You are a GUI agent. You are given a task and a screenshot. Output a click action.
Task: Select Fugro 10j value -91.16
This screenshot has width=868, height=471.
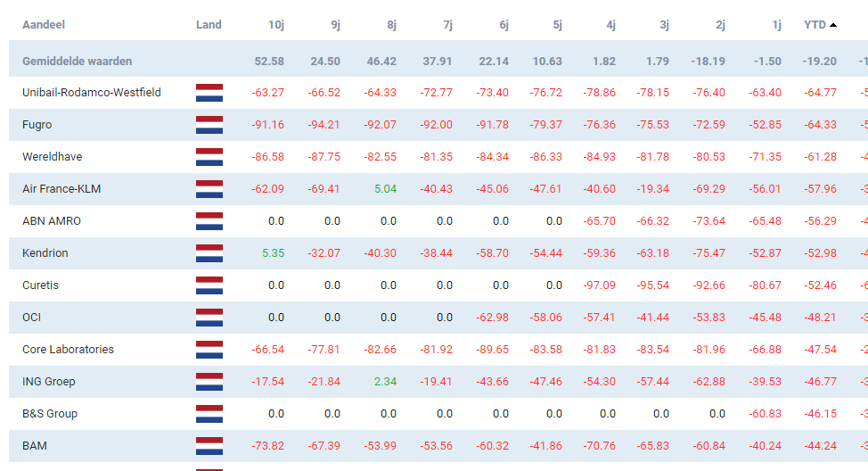[267, 125]
